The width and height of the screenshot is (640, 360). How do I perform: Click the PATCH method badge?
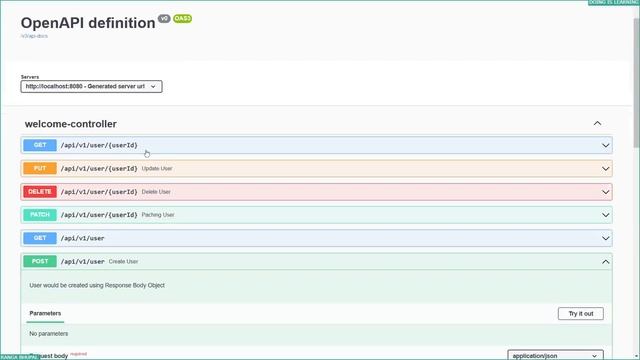(x=40, y=215)
